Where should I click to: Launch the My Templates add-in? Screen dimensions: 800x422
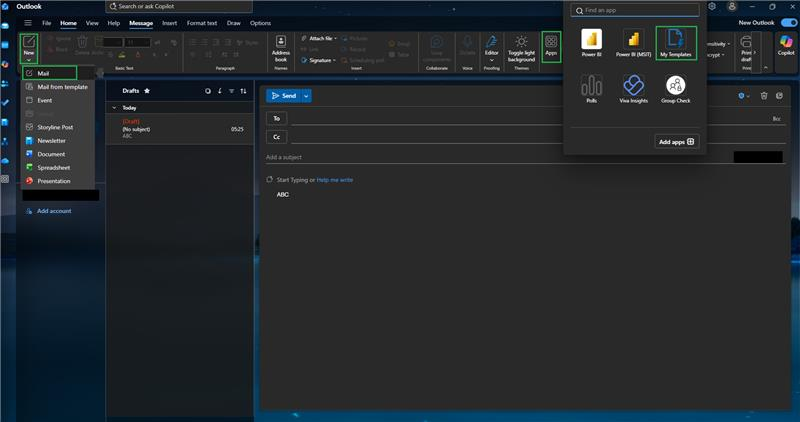coord(676,43)
